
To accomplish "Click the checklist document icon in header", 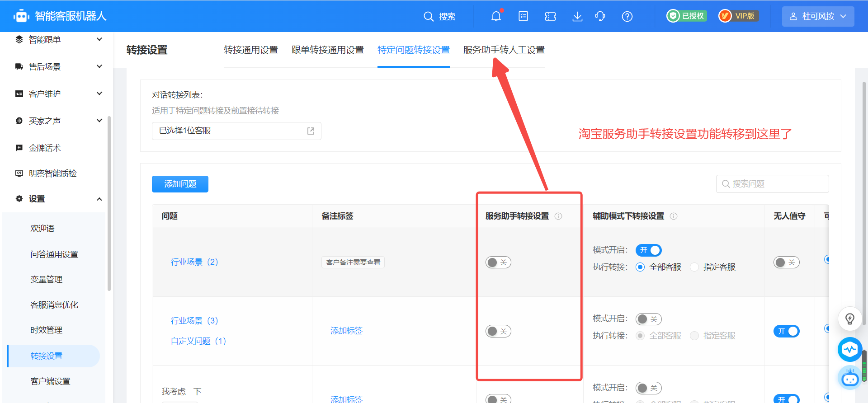I will point(523,16).
